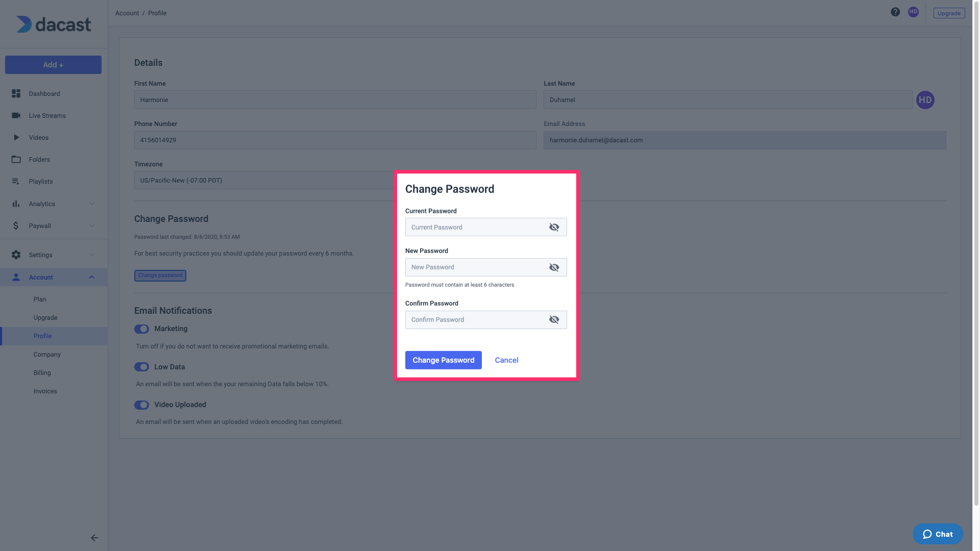
Task: Click the Add+ button
Action: pos(53,65)
